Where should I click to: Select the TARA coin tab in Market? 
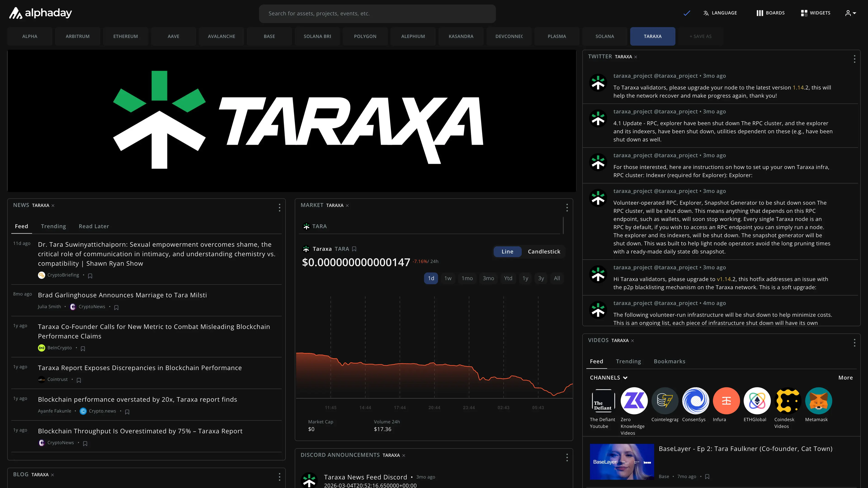coord(315,226)
